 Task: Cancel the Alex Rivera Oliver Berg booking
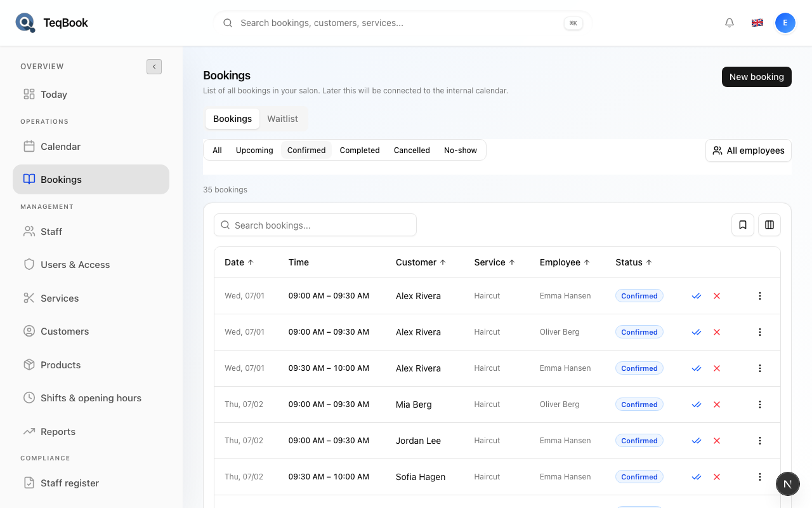click(x=717, y=332)
